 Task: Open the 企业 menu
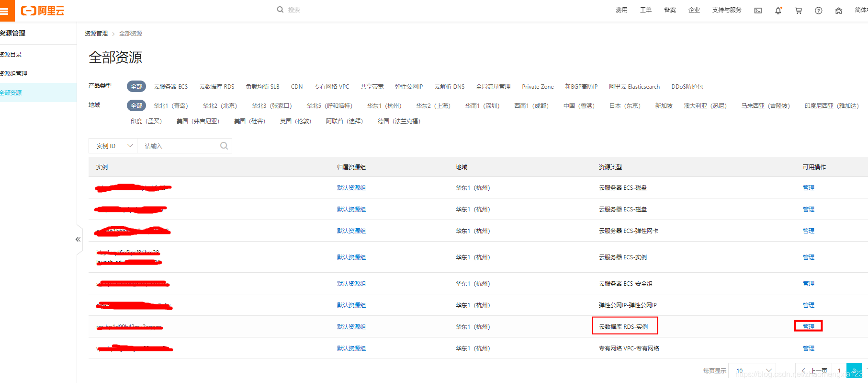694,10
